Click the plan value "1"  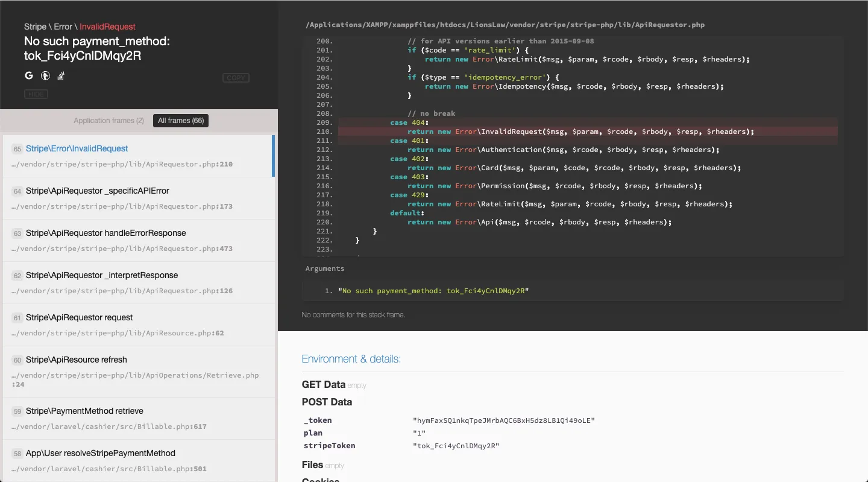[420, 433]
